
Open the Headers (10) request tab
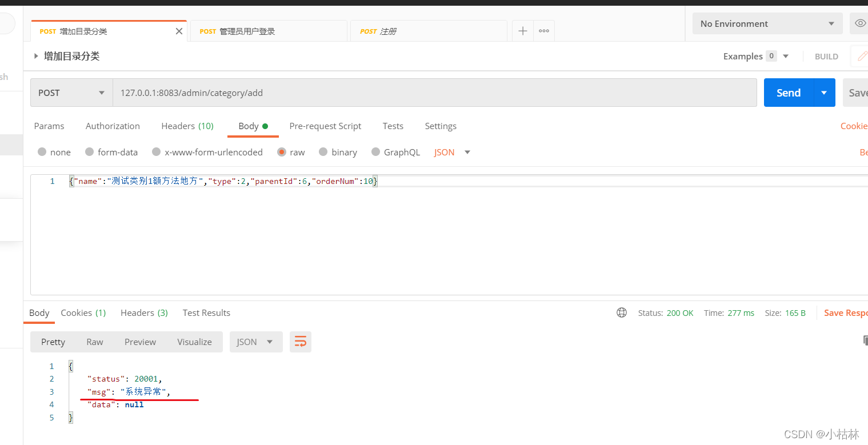tap(187, 126)
